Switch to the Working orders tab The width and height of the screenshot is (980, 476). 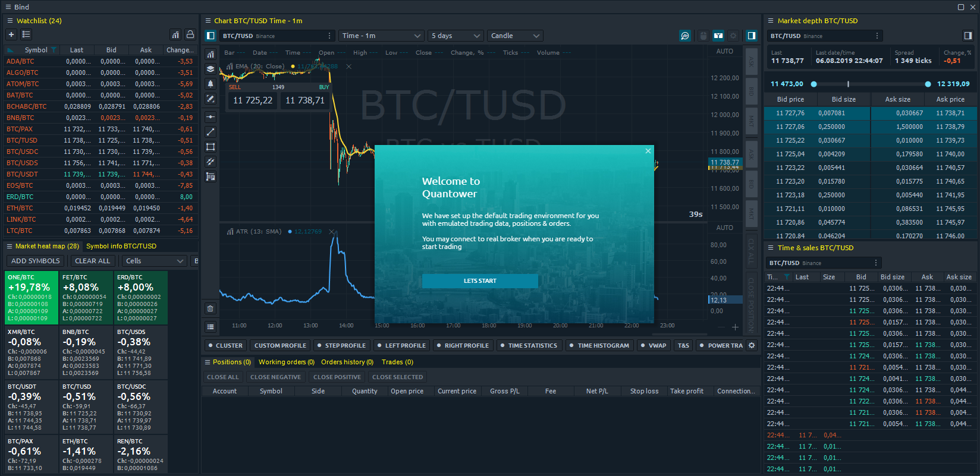point(286,362)
